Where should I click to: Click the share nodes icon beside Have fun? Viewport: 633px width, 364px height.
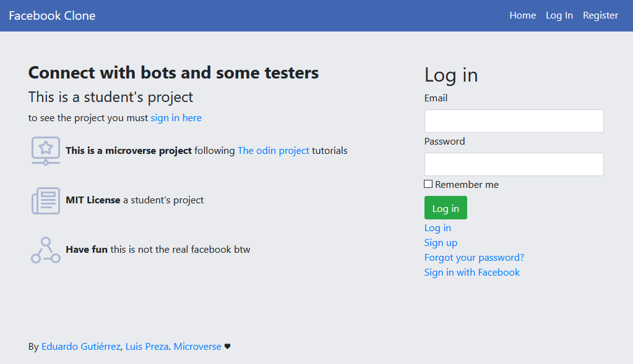(46, 250)
